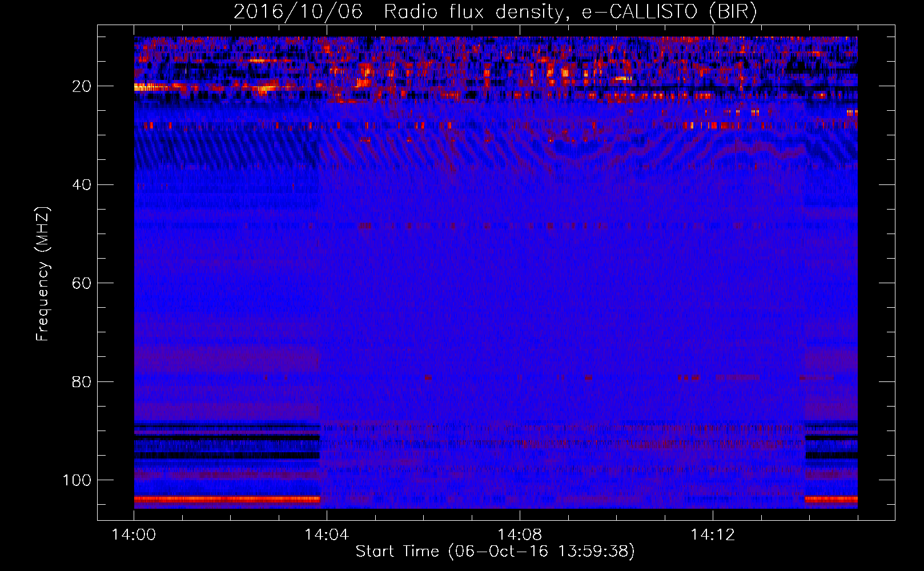This screenshot has height=571, width=924.
Task: Click the 60 MHz frequency tick label
Action: point(82,283)
